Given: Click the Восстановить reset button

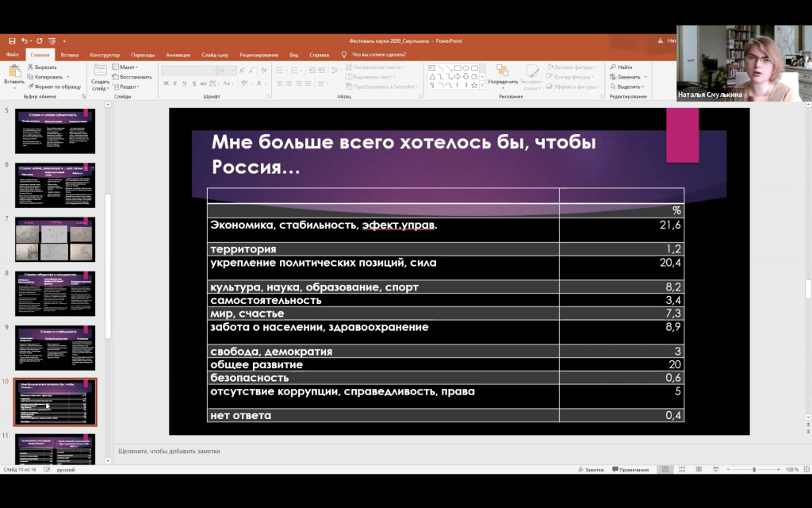Looking at the screenshot, I should [x=135, y=77].
